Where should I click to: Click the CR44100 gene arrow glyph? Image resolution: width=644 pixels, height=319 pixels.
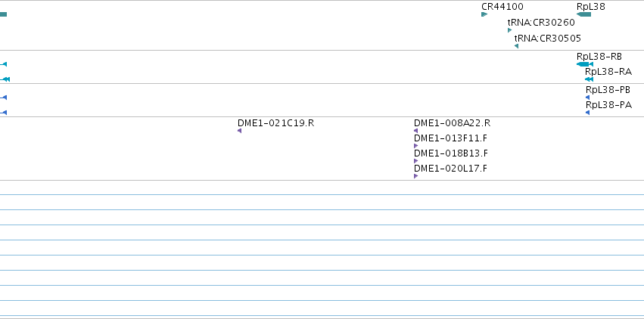484,14
